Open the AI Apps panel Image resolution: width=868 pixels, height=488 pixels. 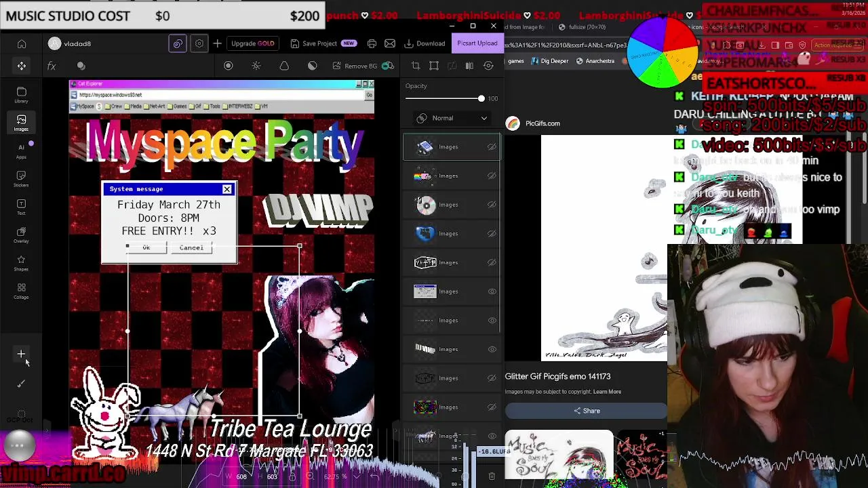(x=21, y=151)
